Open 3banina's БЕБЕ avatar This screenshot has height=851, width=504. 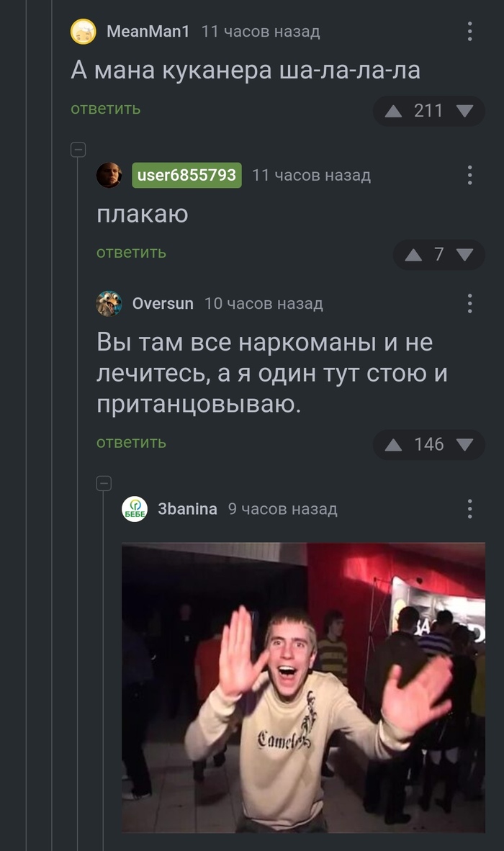click(x=135, y=509)
